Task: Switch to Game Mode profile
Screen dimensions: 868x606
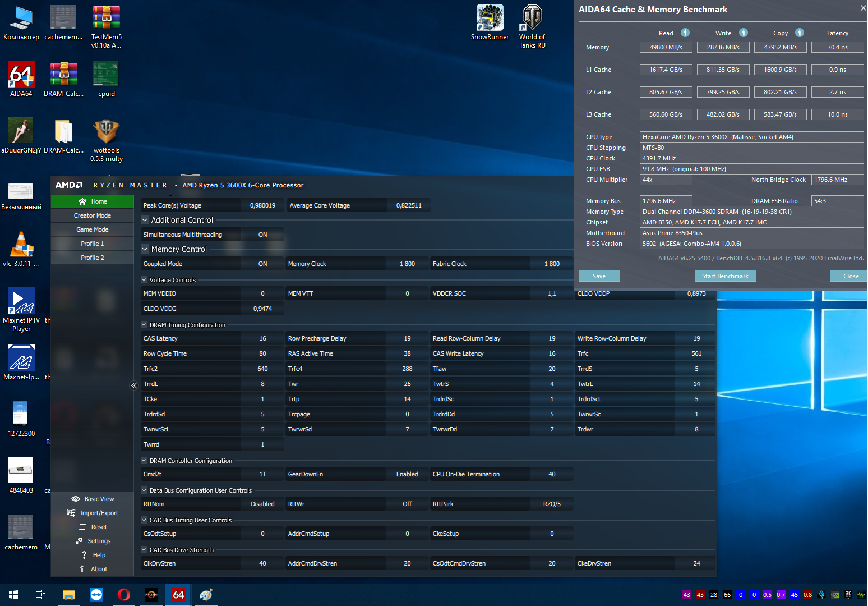Action: pyautogui.click(x=93, y=229)
